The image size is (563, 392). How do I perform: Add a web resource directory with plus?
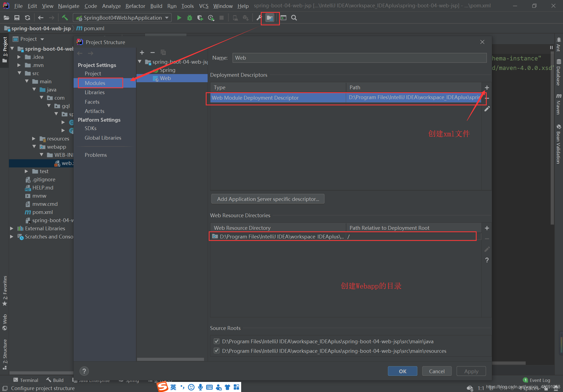[487, 228]
